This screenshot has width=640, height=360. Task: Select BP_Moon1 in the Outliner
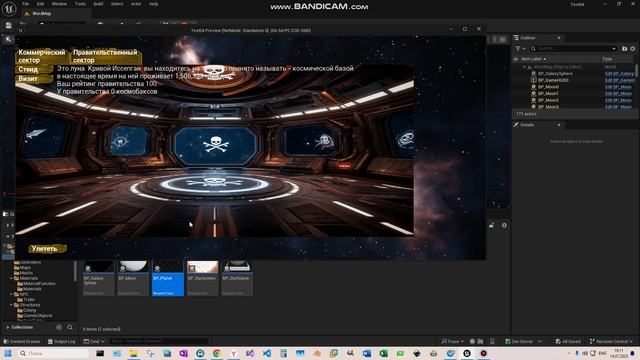pos(548,93)
